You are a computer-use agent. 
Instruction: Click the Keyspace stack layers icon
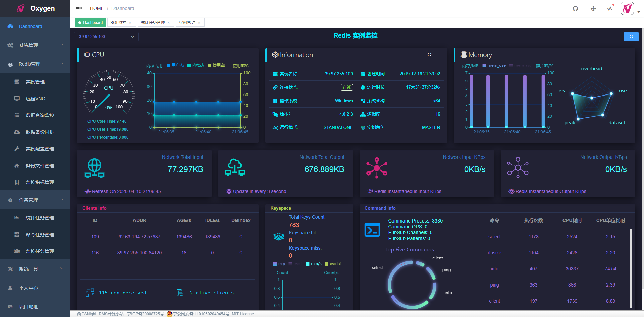[x=279, y=237]
